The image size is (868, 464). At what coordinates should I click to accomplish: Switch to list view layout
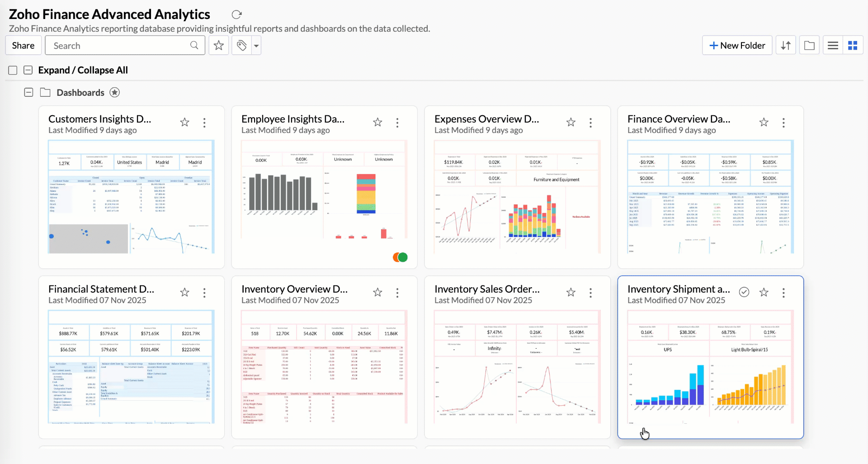(833, 46)
